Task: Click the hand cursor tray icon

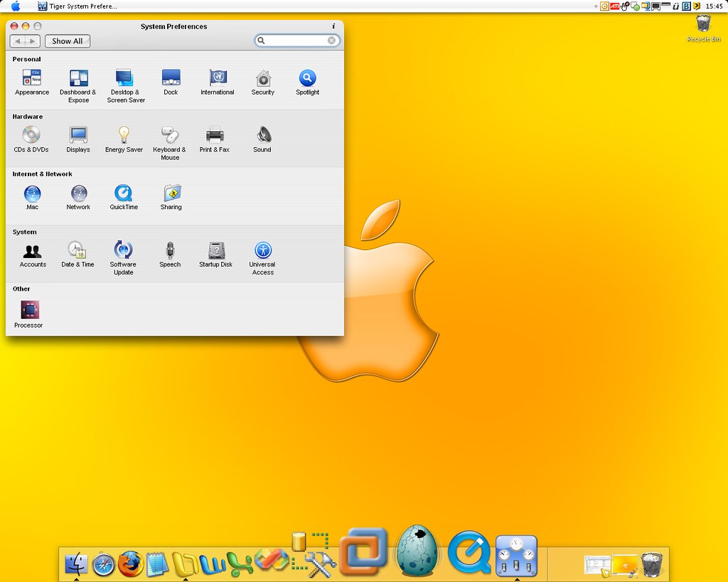Action: click(x=625, y=6)
